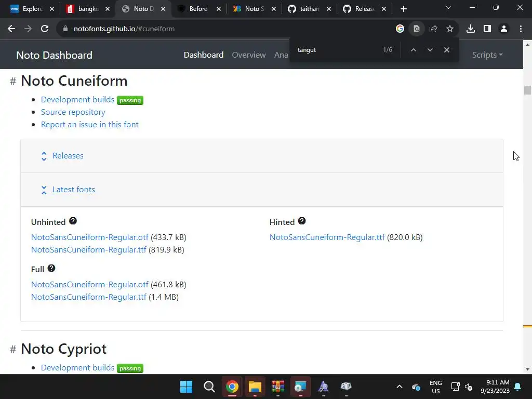Go to next find result
This screenshot has width=532, height=399.
point(430,50)
